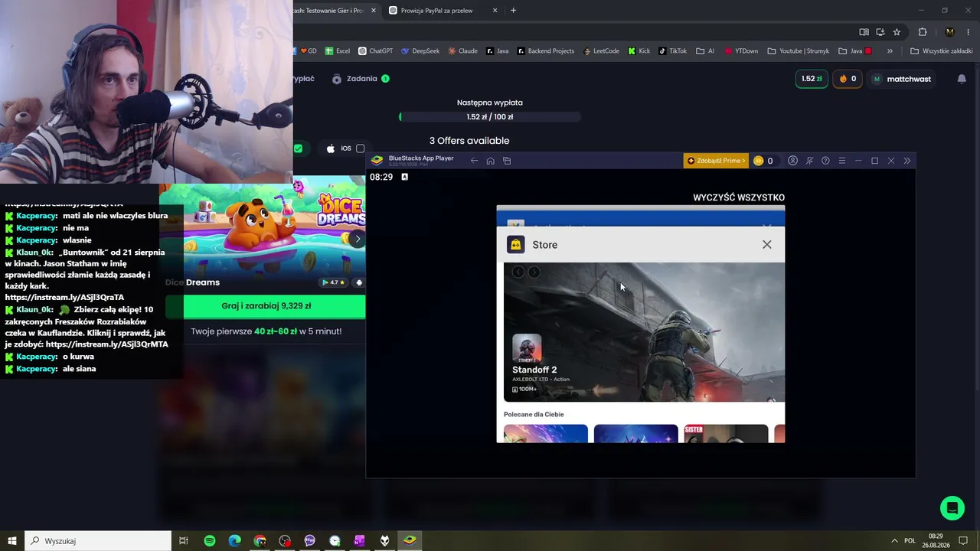Tap WYCZYŚĆ WSZYSTKO to clear recents

tap(739, 197)
